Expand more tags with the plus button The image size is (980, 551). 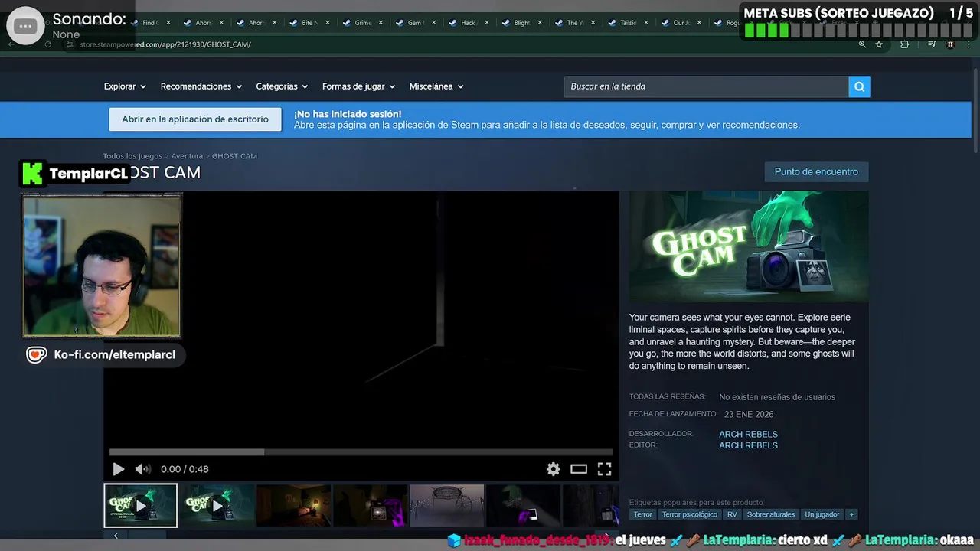[x=851, y=514]
